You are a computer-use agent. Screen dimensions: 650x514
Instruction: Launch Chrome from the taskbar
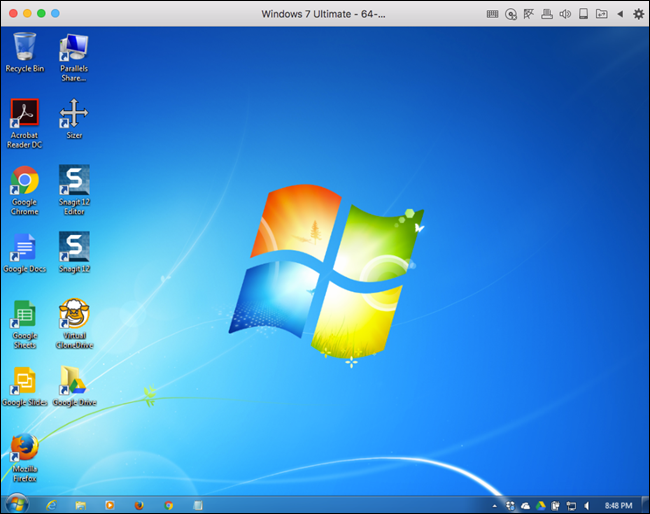tap(168, 505)
